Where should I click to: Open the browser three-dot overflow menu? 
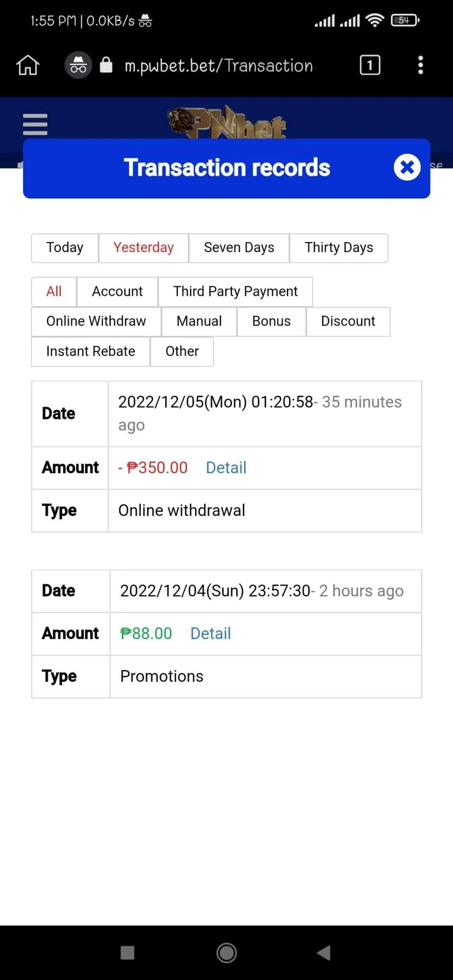coord(420,65)
